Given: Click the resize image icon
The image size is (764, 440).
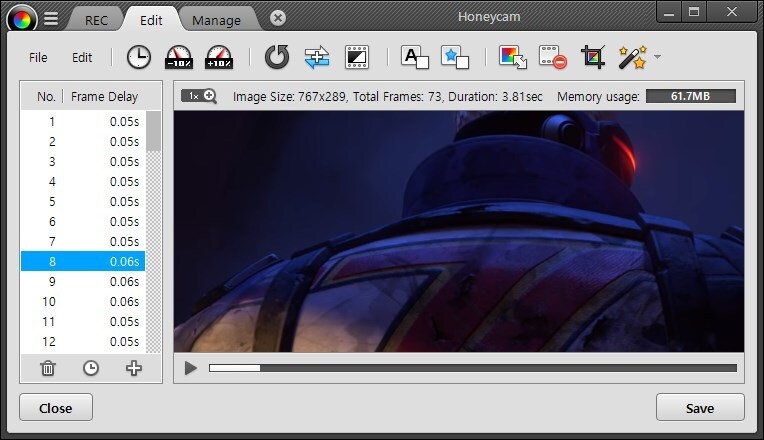Looking at the screenshot, I should pos(513,58).
